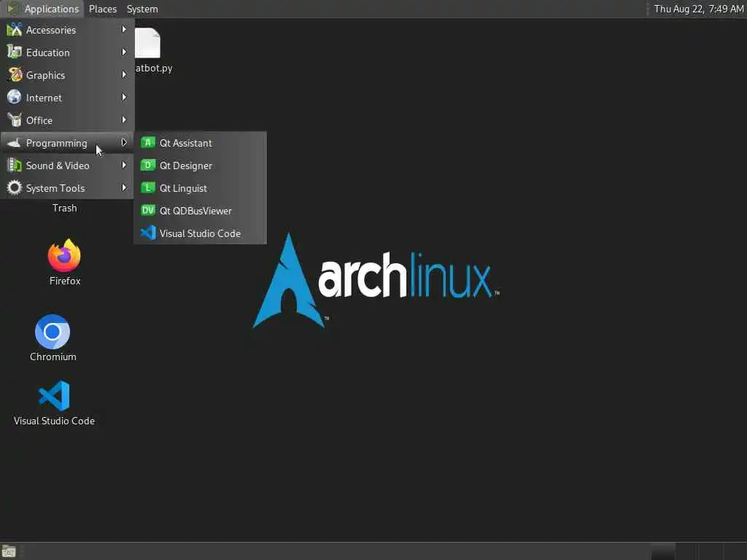Expand the System Tools submenu arrow

(x=124, y=187)
